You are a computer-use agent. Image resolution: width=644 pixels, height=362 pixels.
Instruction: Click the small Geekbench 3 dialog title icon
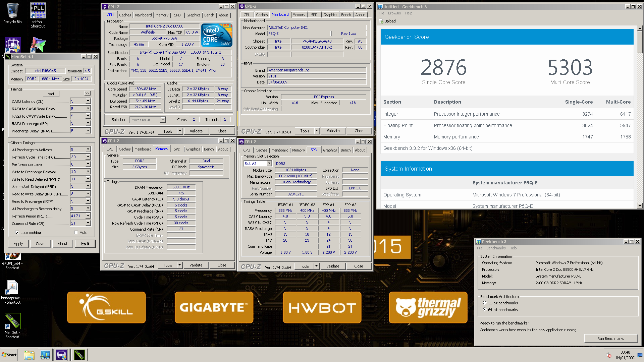click(x=479, y=241)
